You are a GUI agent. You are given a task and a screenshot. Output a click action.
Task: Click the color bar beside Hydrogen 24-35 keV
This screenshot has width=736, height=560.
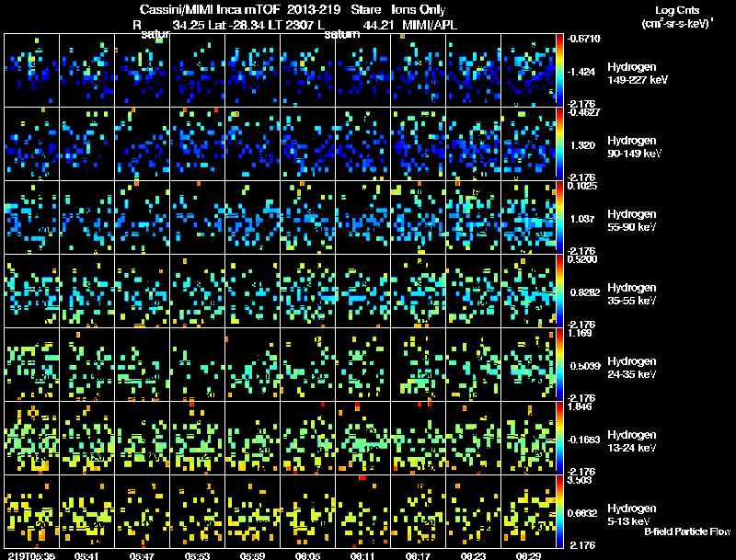click(559, 364)
